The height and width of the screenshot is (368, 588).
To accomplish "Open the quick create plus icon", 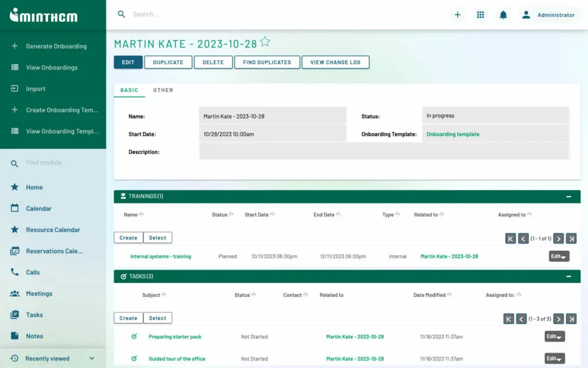I will click(458, 14).
